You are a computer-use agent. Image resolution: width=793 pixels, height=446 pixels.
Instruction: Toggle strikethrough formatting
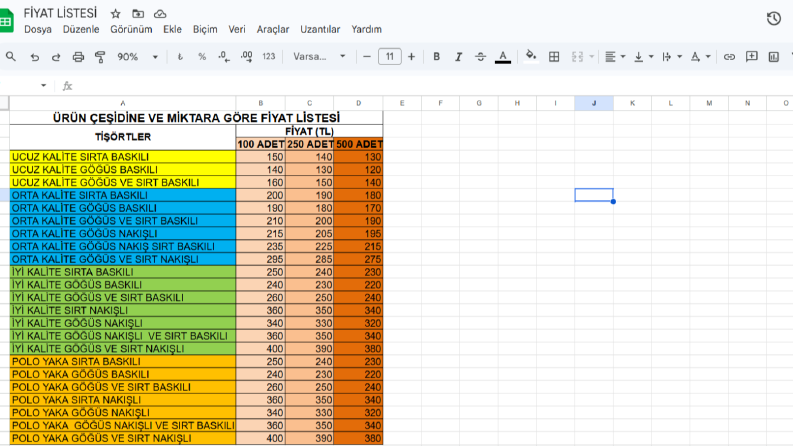pyautogui.click(x=480, y=57)
